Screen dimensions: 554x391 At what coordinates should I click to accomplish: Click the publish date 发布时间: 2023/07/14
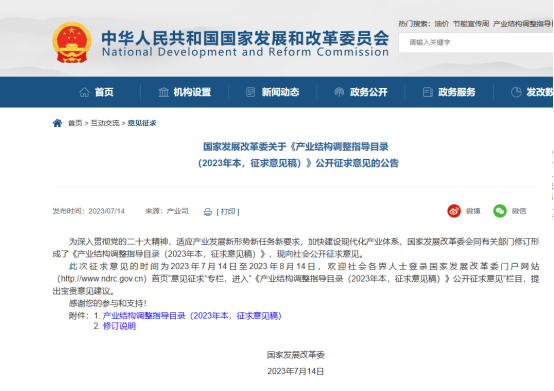coord(89,211)
